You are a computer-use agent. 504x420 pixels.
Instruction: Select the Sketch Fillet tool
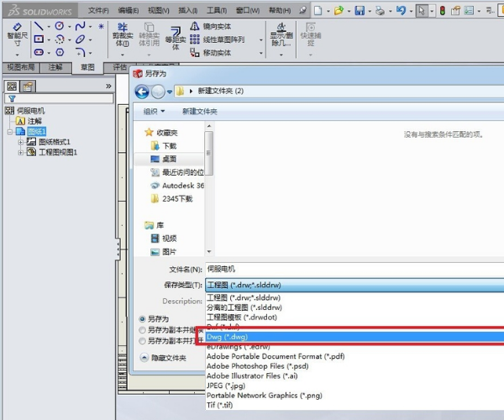tap(80, 52)
